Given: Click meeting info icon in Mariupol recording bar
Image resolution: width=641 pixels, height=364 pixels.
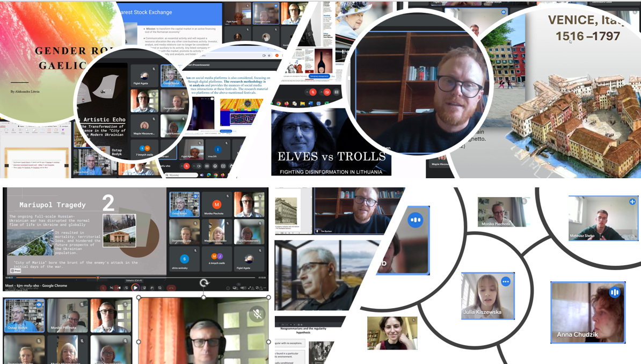Looking at the screenshot, I should pos(228,288).
